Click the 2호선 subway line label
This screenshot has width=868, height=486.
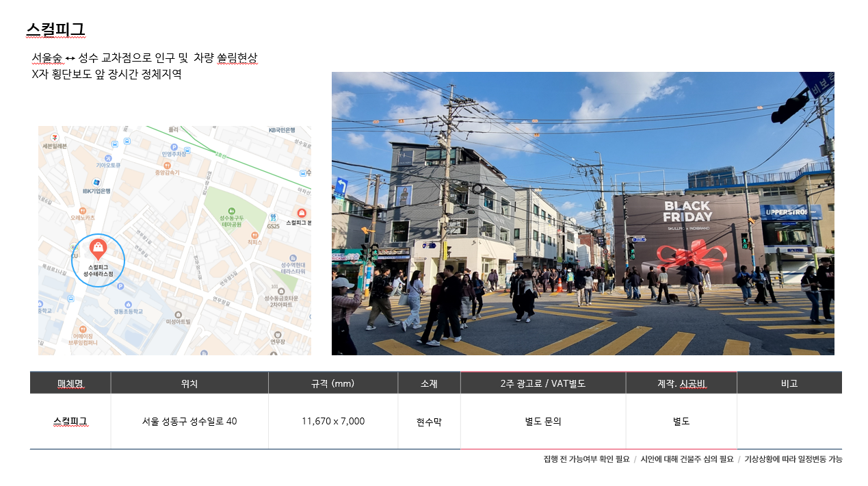tap(220, 154)
